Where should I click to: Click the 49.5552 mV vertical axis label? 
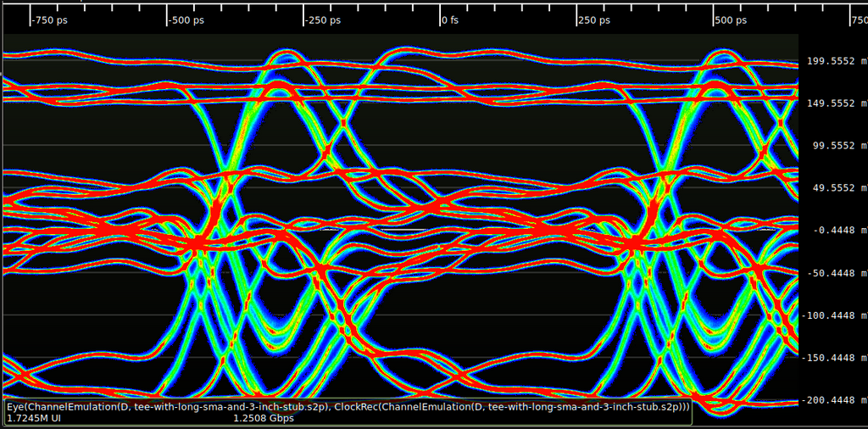click(837, 188)
